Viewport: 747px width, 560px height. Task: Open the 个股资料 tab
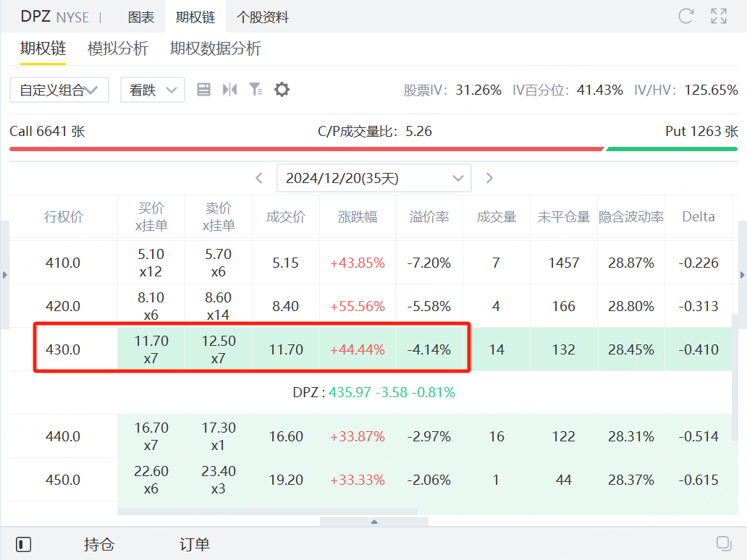pyautogui.click(x=263, y=17)
